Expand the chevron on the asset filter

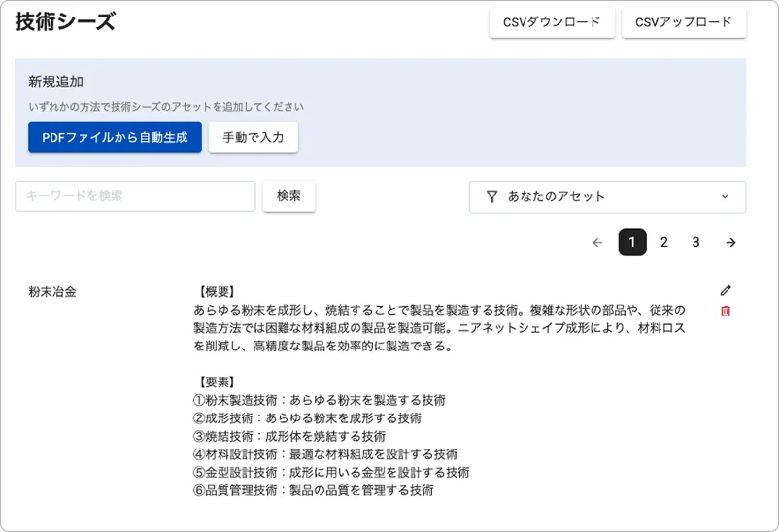[x=725, y=196]
